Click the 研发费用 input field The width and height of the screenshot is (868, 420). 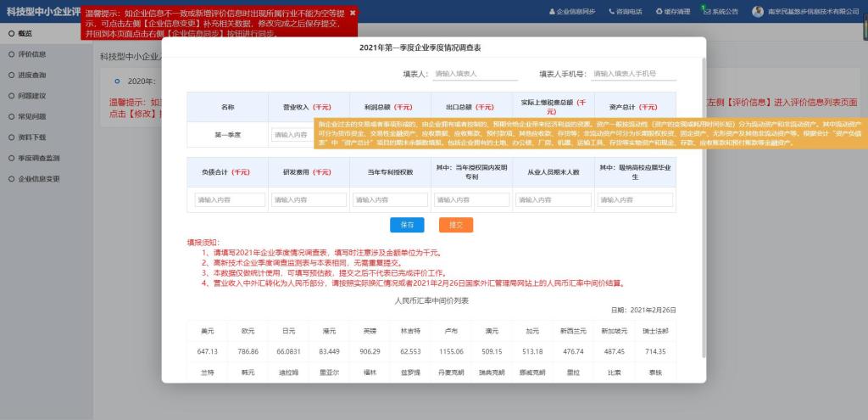coord(309,200)
